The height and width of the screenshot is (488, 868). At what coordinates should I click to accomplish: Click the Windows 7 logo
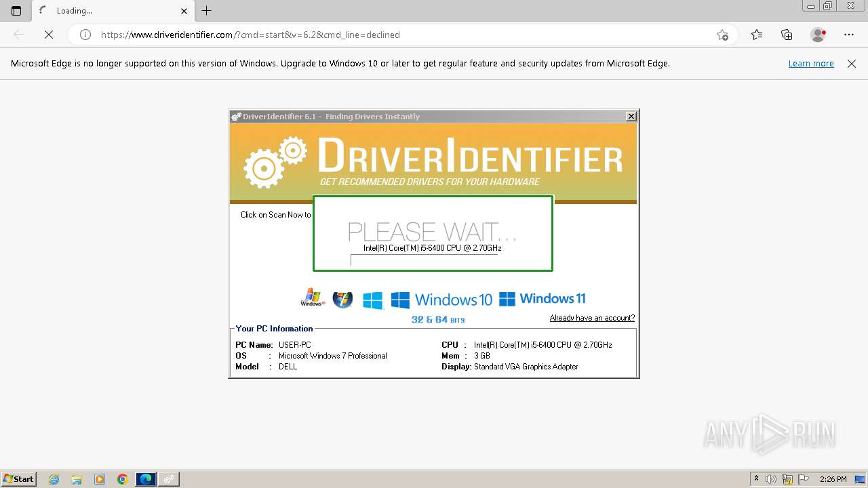pyautogui.click(x=342, y=299)
